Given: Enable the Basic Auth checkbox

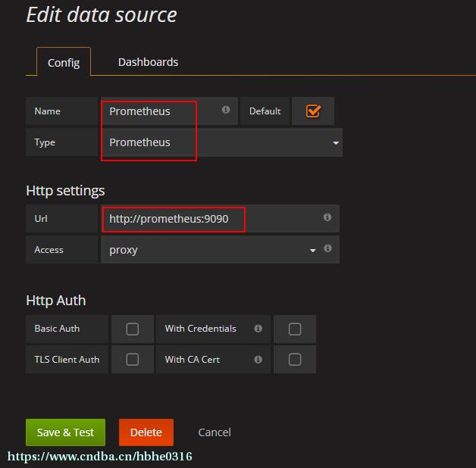Looking at the screenshot, I should (x=133, y=329).
